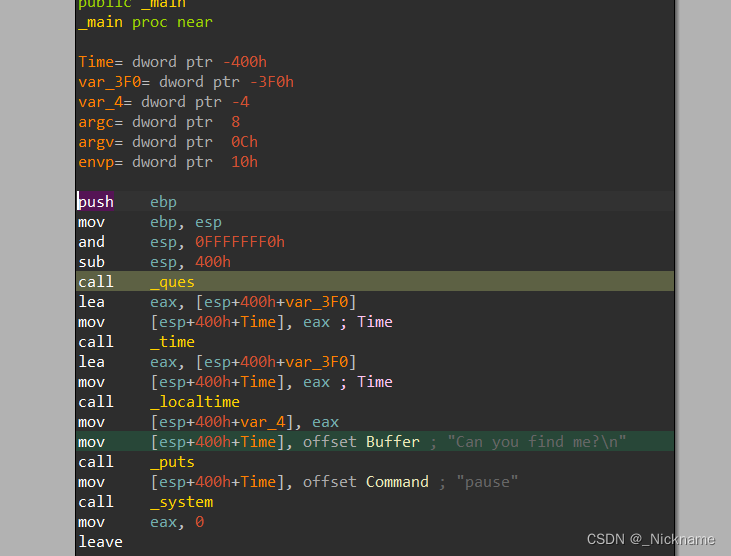Click the 'sub esp, 400h' instruction
The width and height of the screenshot is (731, 556).
coord(154,262)
